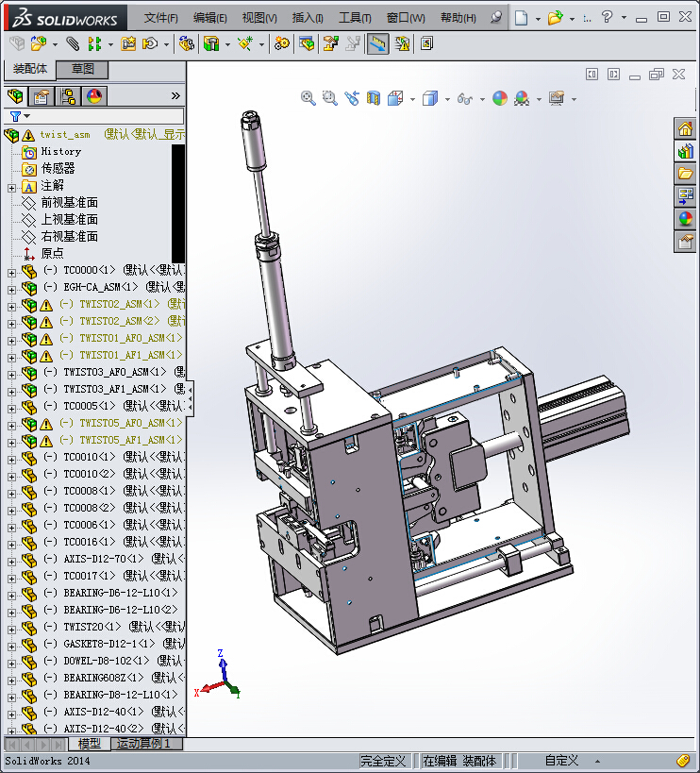The image size is (700, 773).
Task: Open Reference Geometry dropdown arrow
Action: (x=261, y=45)
